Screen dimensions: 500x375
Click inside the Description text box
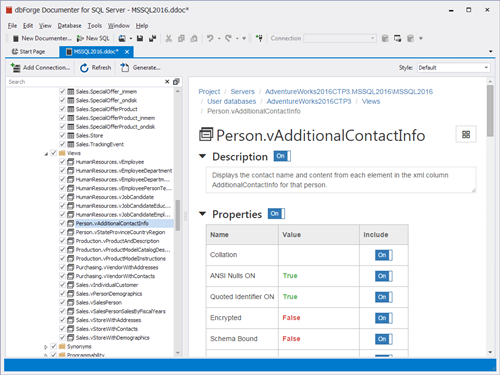tap(341, 180)
